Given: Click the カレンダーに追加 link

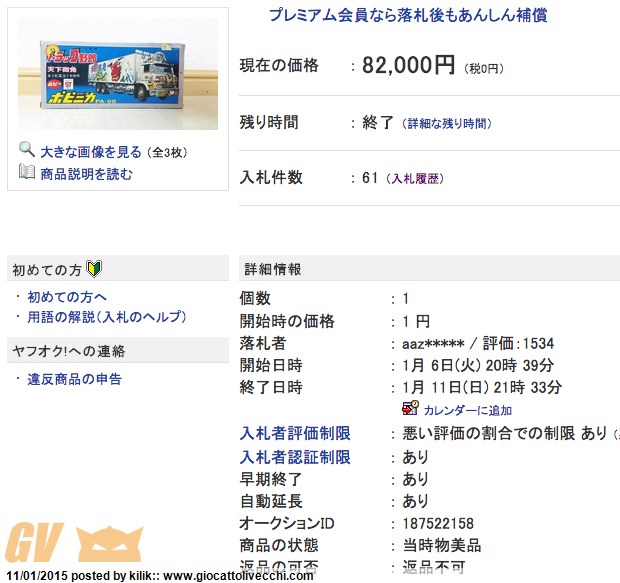Looking at the screenshot, I should point(468,411).
